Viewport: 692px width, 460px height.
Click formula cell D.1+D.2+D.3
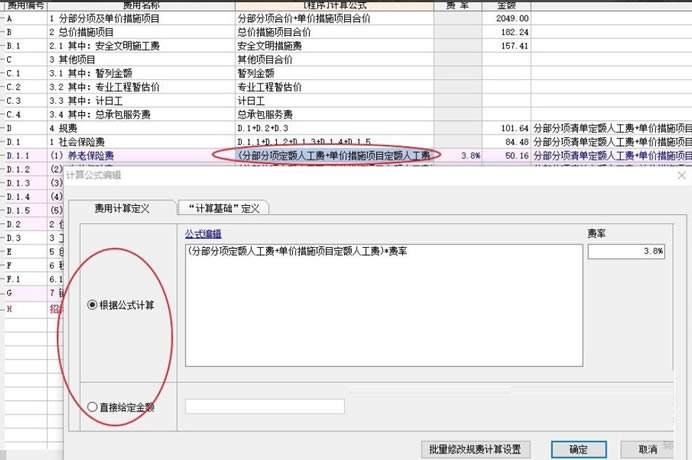click(334, 128)
